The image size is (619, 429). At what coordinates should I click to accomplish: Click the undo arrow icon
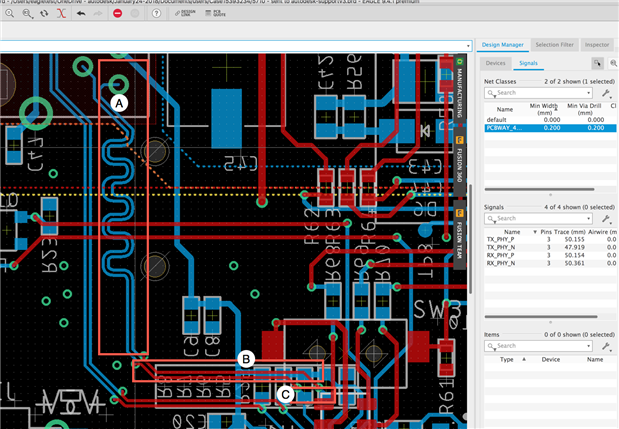[81, 14]
